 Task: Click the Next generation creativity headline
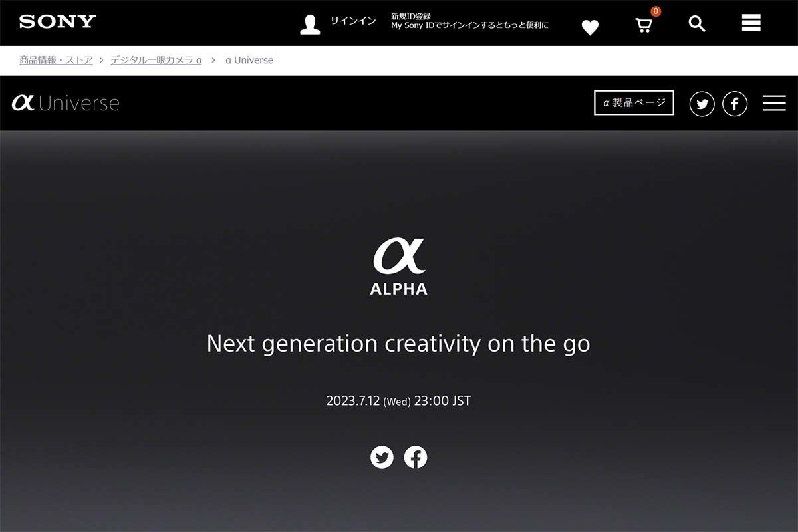(x=398, y=344)
